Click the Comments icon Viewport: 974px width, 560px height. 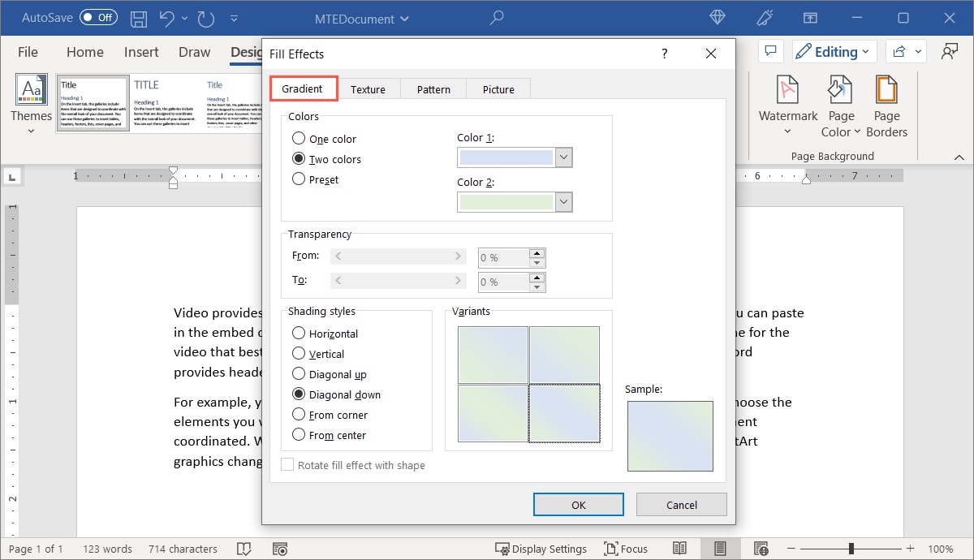[770, 51]
